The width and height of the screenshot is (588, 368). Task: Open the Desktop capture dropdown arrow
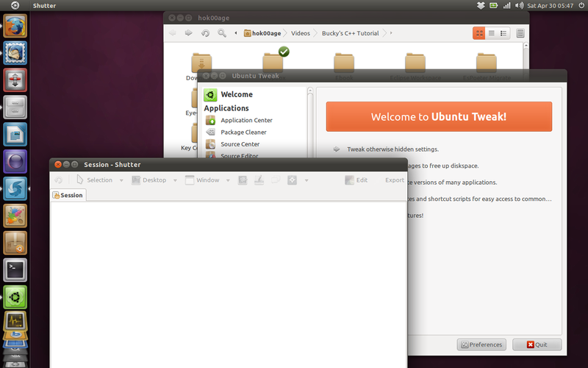175,180
